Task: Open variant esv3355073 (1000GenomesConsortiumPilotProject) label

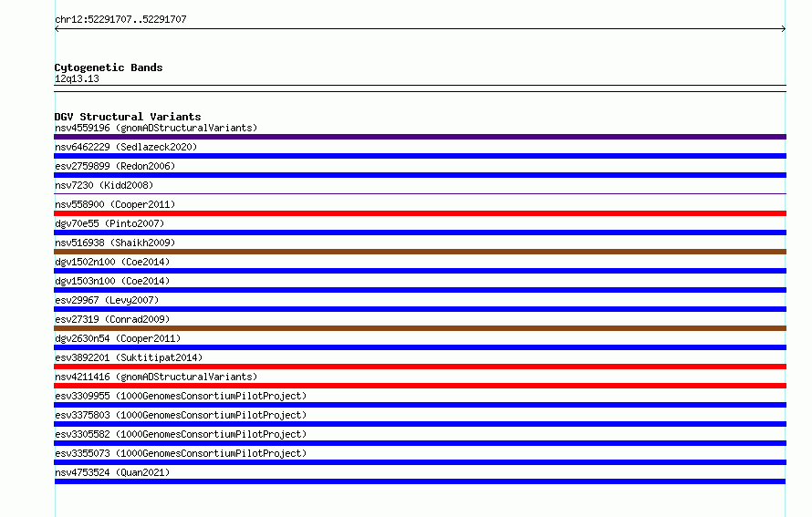Action: point(181,453)
